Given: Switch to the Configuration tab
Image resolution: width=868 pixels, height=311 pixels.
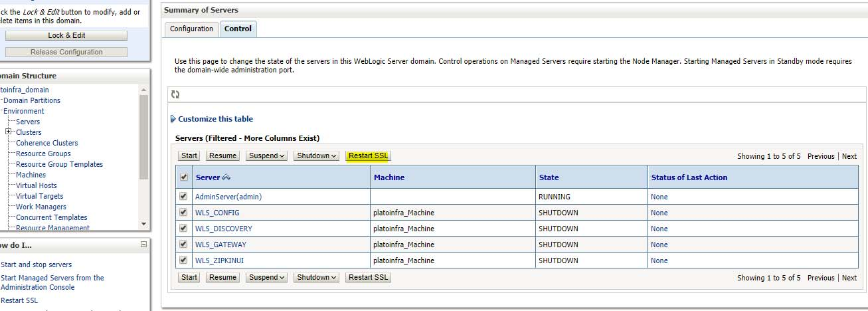Looking at the screenshot, I should point(191,29).
